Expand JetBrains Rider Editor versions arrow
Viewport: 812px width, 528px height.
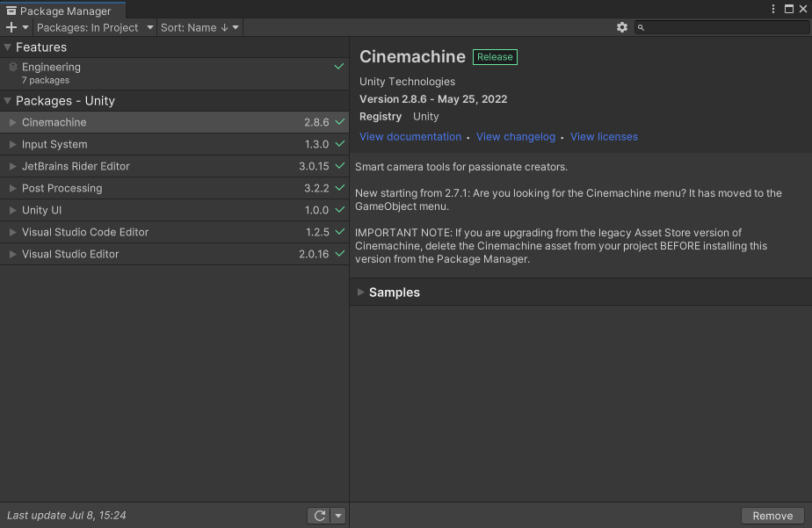coord(13,166)
